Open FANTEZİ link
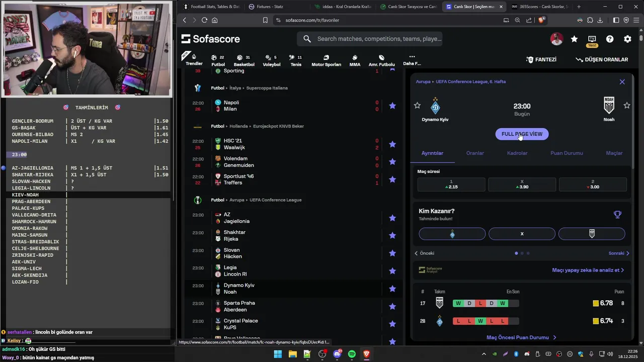Screen dimensions: 644x362 tap(541, 59)
